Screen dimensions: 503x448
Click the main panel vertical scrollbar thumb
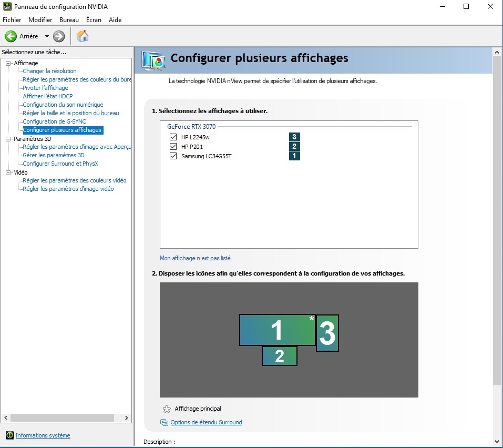click(497, 220)
